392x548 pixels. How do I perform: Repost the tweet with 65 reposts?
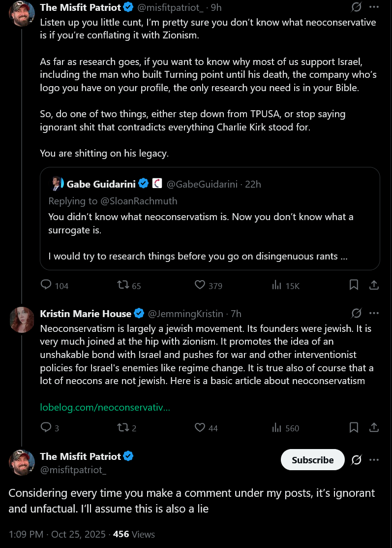click(123, 285)
